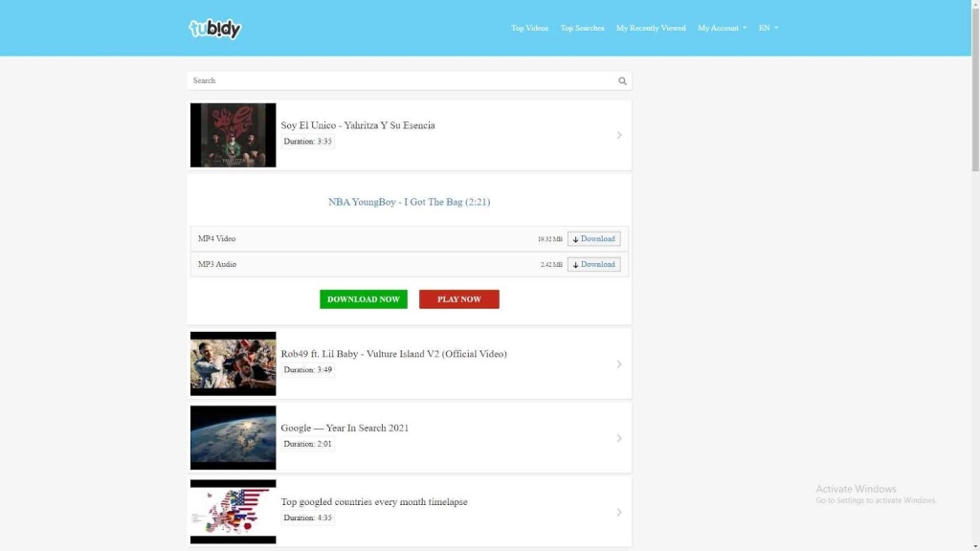Open Top Searches menu item

tap(582, 28)
